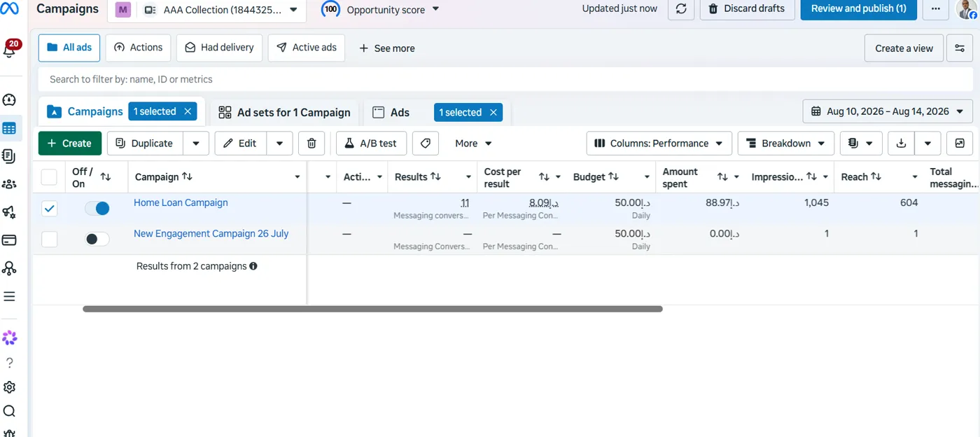Open the Home Loan Campaign link
980x437 pixels.
(x=181, y=202)
